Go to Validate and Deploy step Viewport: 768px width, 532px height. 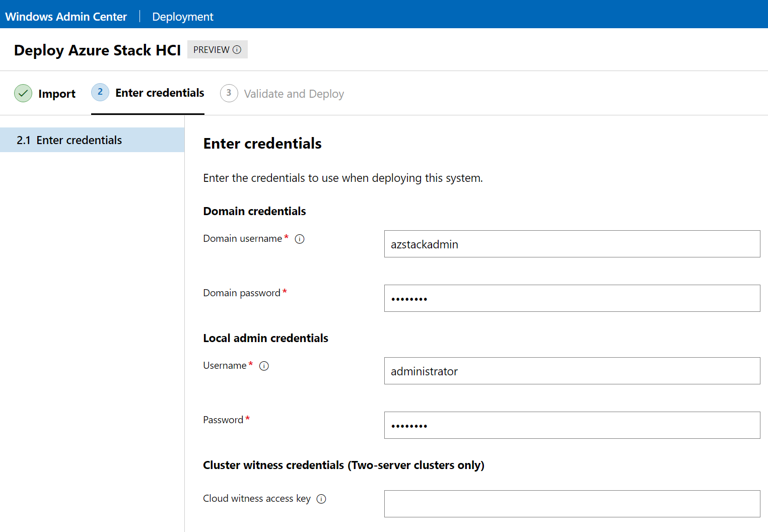click(282, 94)
